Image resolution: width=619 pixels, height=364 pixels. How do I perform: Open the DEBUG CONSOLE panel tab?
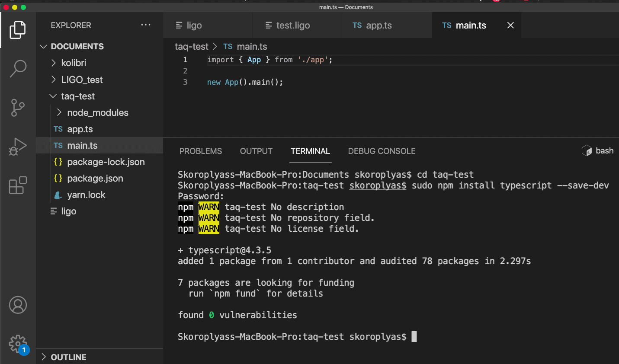tap(382, 151)
